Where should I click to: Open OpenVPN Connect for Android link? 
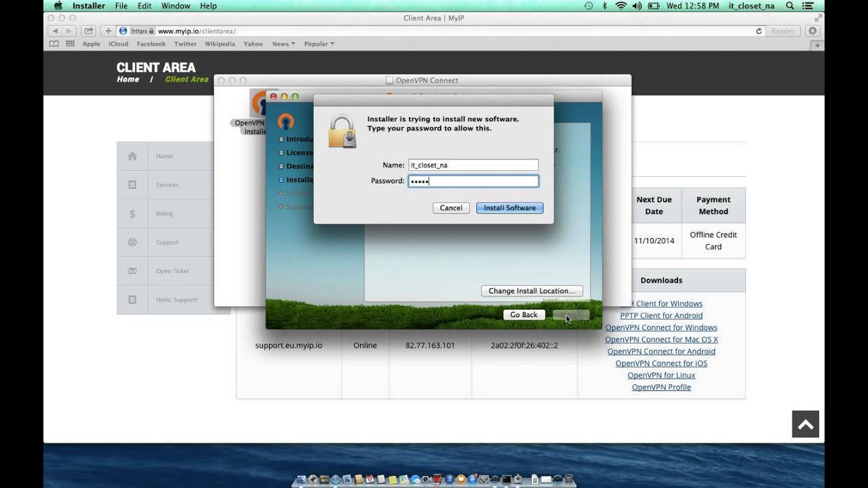pos(661,351)
